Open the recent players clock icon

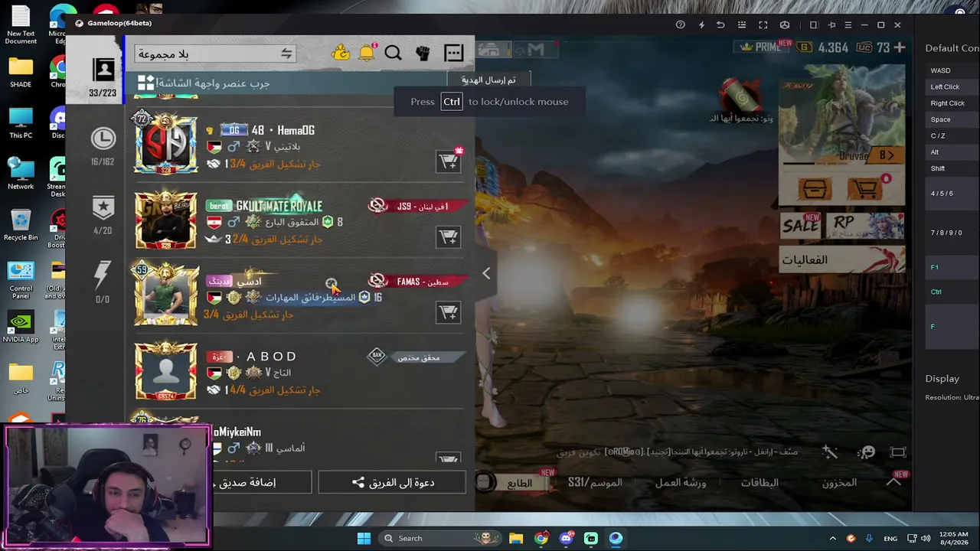(x=103, y=139)
